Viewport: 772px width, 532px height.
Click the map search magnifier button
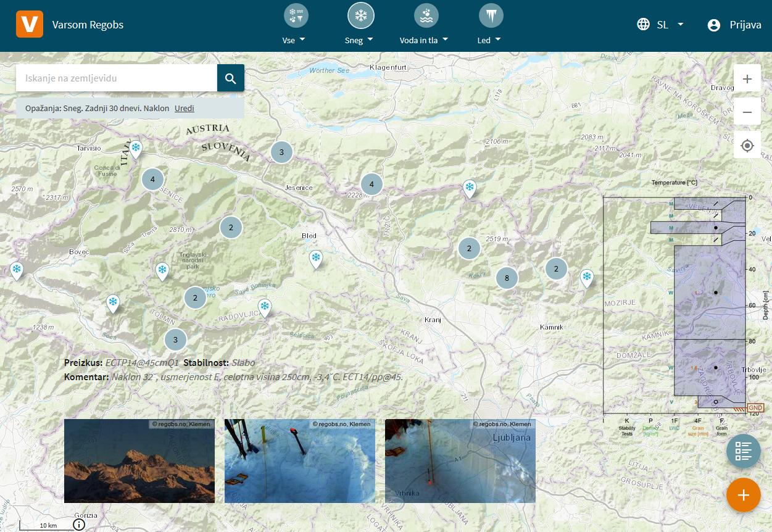pos(231,78)
